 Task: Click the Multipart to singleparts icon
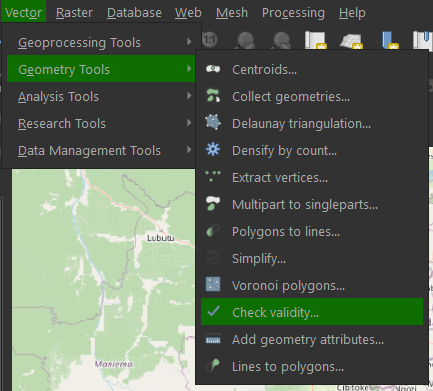213,203
